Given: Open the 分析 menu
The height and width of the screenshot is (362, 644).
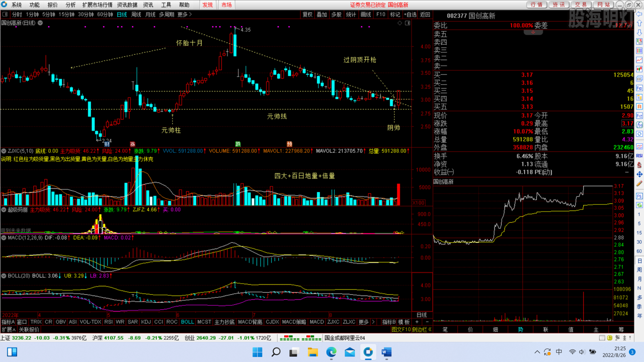Looking at the screenshot, I should [70, 5].
